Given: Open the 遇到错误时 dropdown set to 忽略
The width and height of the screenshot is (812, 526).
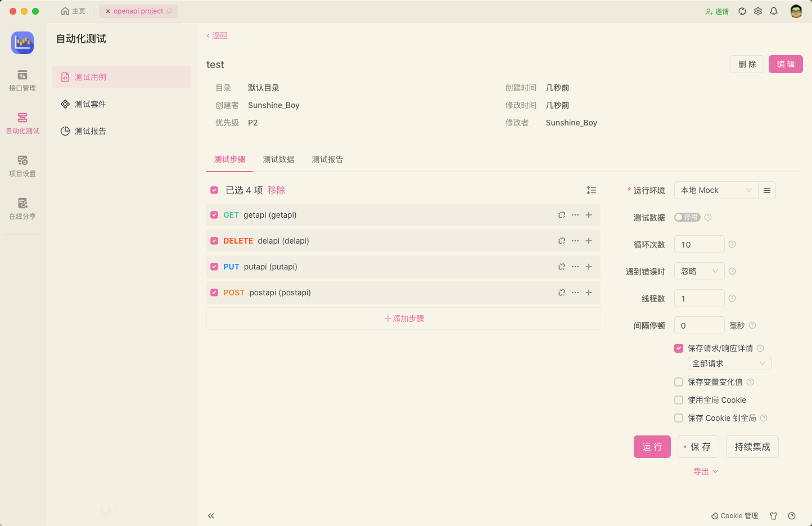Looking at the screenshot, I should tap(699, 271).
